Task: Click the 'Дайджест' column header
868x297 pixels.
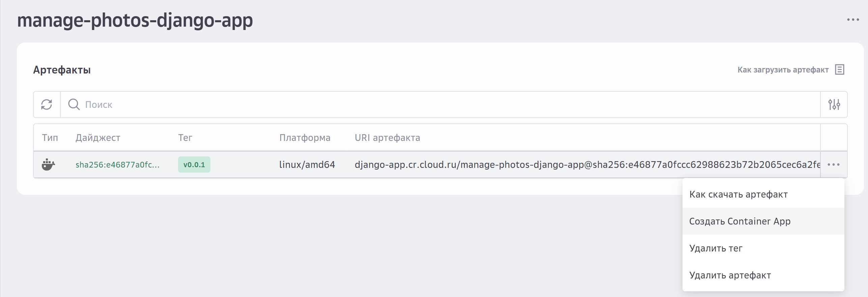Action: click(x=98, y=138)
